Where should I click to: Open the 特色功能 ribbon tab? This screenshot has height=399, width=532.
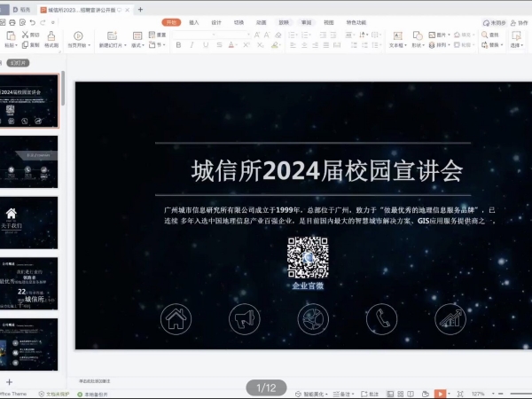click(x=356, y=22)
